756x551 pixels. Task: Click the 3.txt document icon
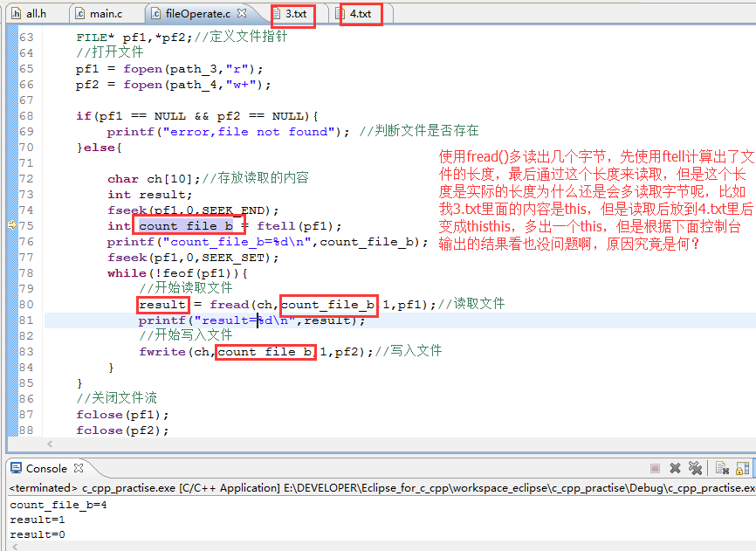coord(277,13)
